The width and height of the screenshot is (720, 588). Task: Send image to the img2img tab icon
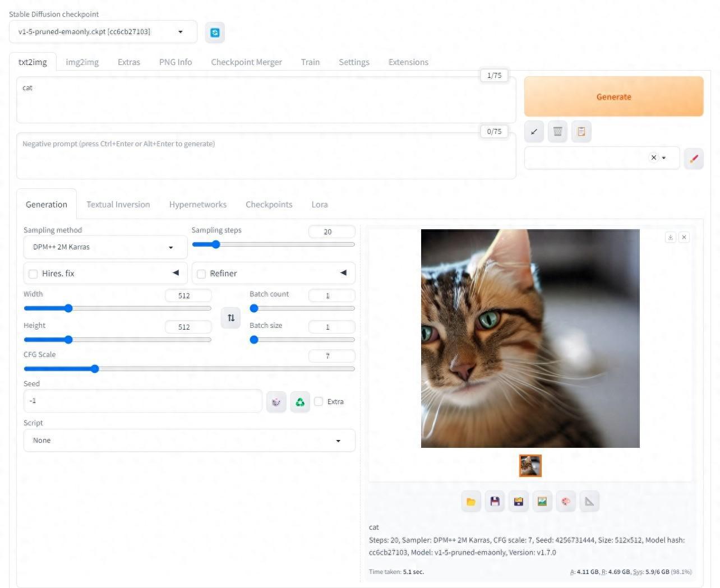(542, 502)
